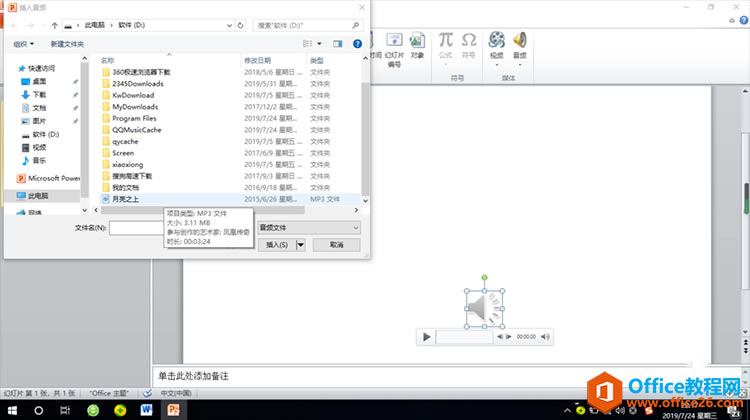Click the slide number icon in ribbon
This screenshot has height=420, width=750.
pyautogui.click(x=394, y=40)
